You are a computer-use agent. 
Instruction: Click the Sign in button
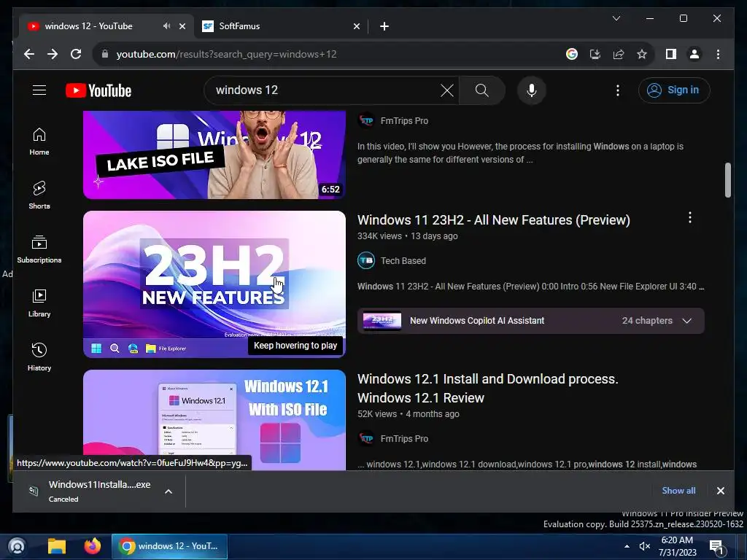(674, 90)
